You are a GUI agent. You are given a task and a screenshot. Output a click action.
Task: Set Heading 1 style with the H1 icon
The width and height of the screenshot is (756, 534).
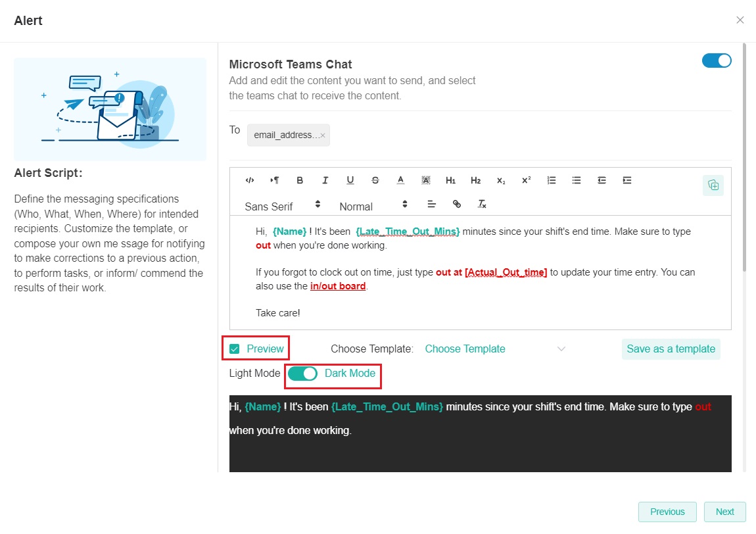(450, 180)
